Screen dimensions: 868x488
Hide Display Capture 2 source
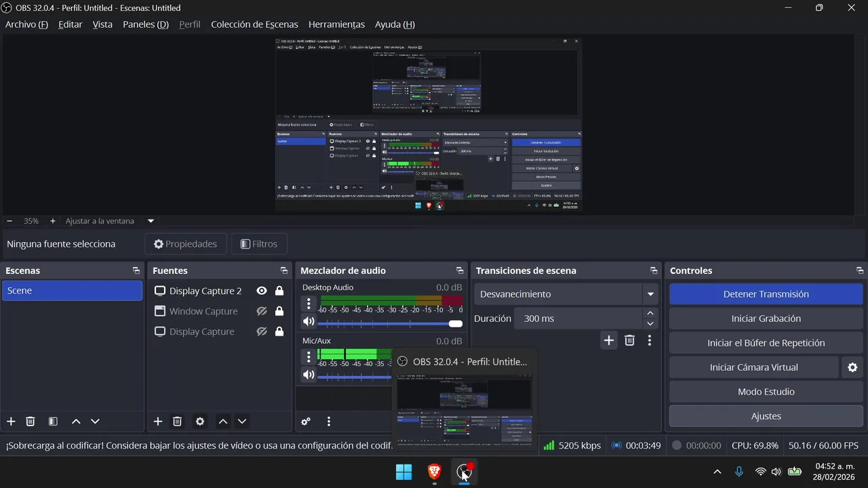pyautogui.click(x=262, y=291)
